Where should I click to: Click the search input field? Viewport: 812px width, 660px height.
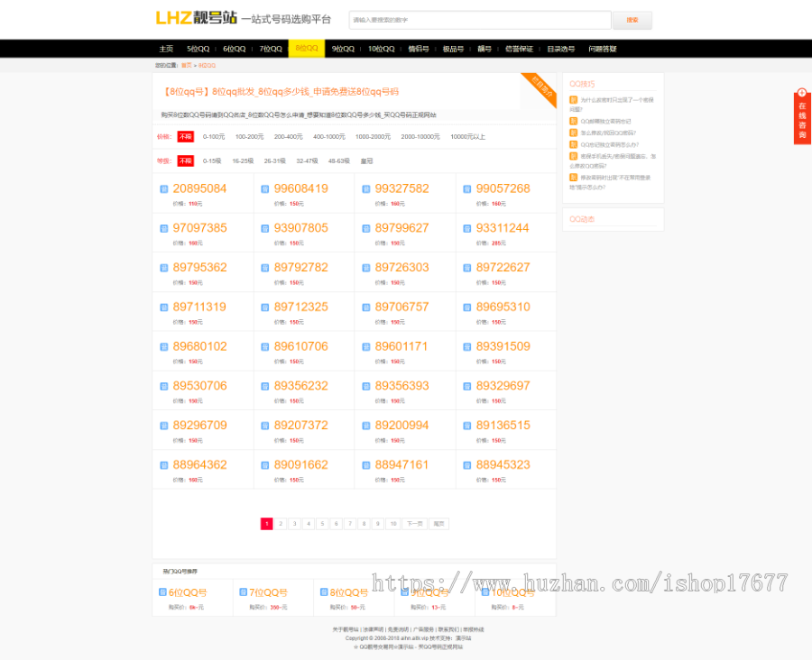click(480, 20)
